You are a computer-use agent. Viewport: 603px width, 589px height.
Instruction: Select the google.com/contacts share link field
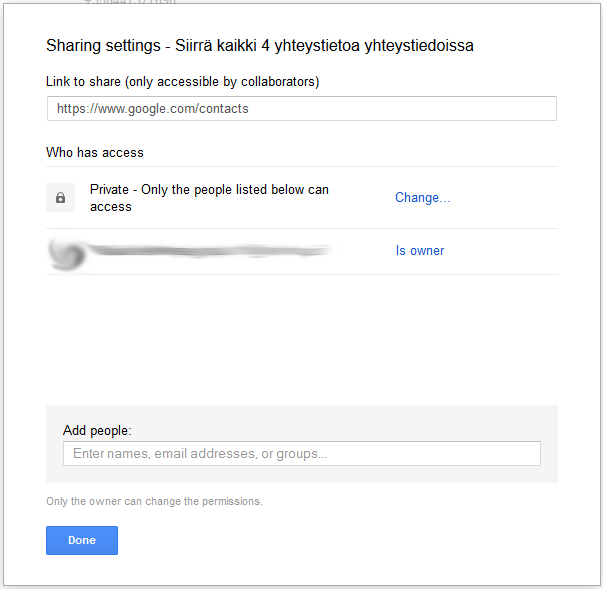click(x=301, y=108)
